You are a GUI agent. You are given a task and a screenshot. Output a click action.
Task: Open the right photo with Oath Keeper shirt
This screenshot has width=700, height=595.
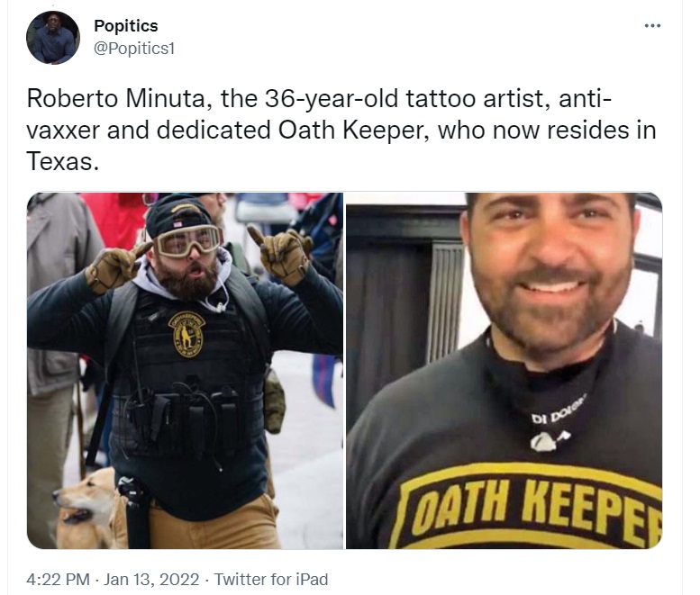(504, 371)
